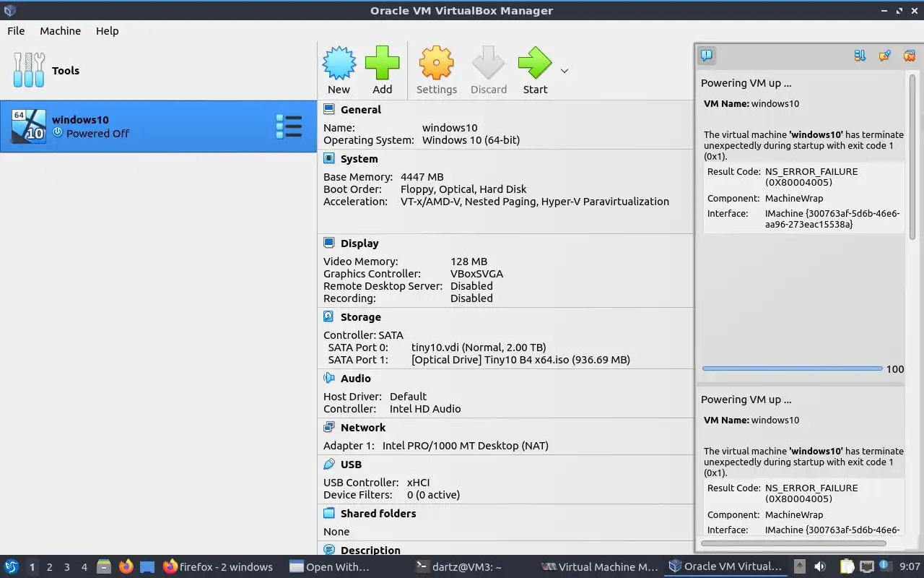The width and height of the screenshot is (924, 578).
Task: Open the Help menu
Action: [x=107, y=31]
